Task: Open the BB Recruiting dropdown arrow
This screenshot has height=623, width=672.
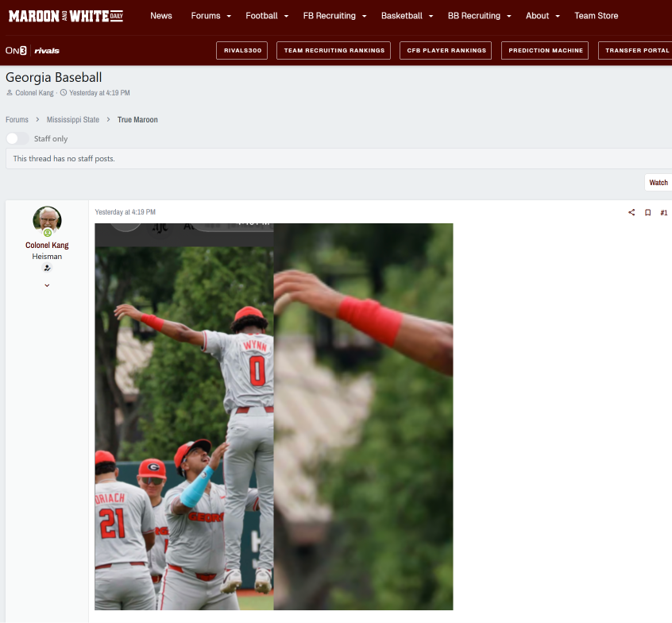Action: click(508, 17)
